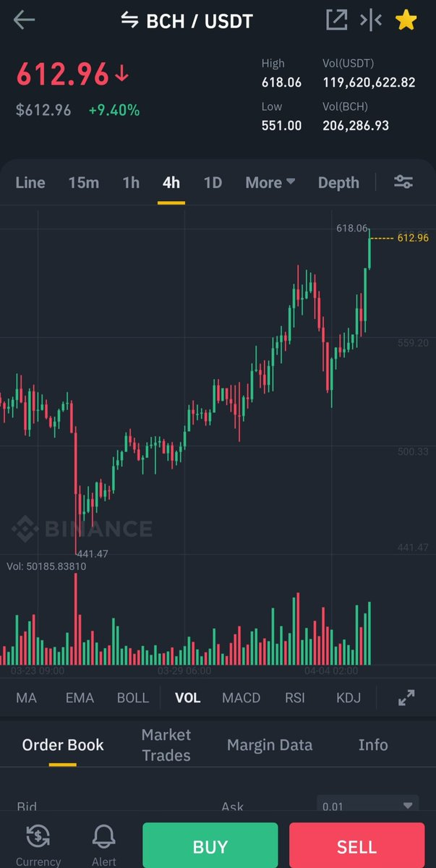The image size is (436, 868).
Task: Expand chart to fullscreen
Action: click(406, 698)
